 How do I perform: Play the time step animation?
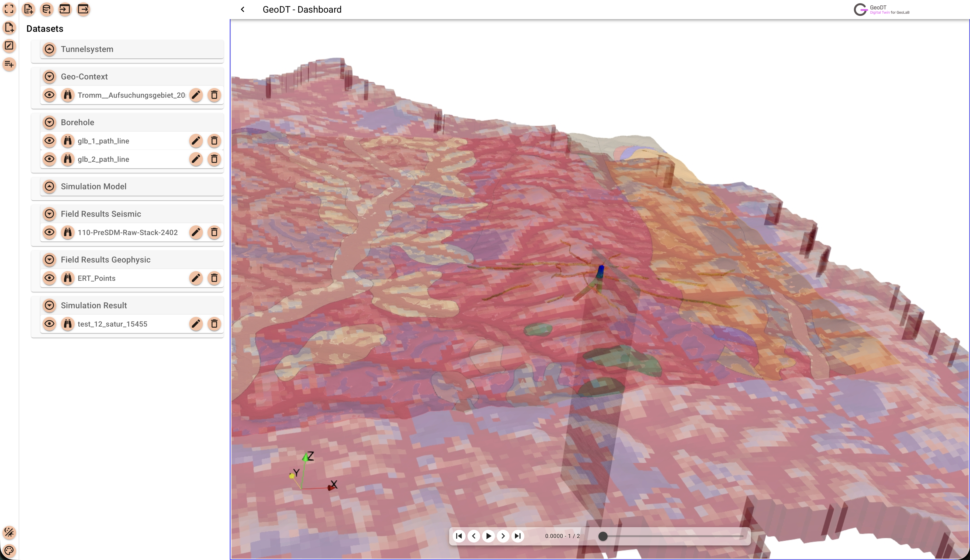coord(489,536)
